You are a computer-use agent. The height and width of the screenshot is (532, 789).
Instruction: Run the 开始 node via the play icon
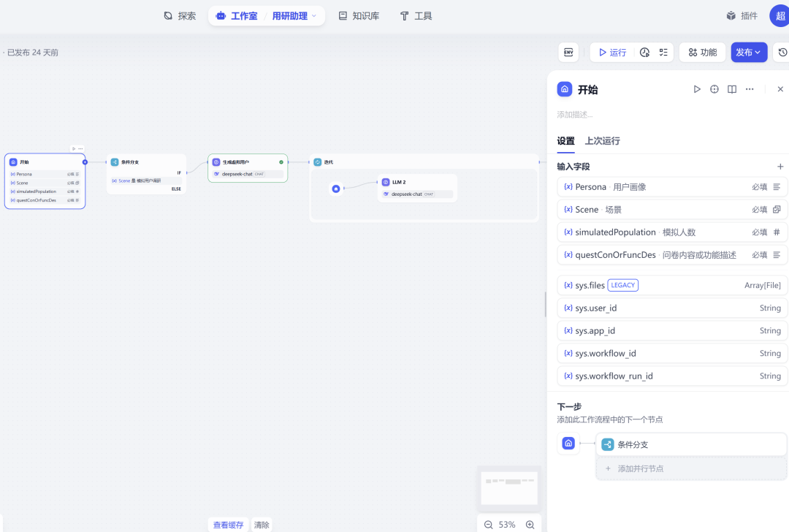click(x=697, y=88)
